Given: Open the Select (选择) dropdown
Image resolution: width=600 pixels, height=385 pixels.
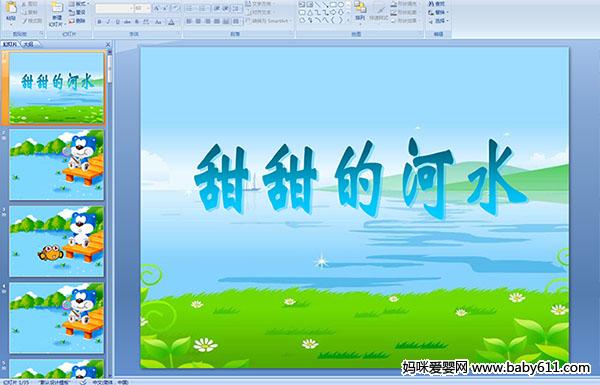Looking at the screenshot, I should tap(438, 21).
